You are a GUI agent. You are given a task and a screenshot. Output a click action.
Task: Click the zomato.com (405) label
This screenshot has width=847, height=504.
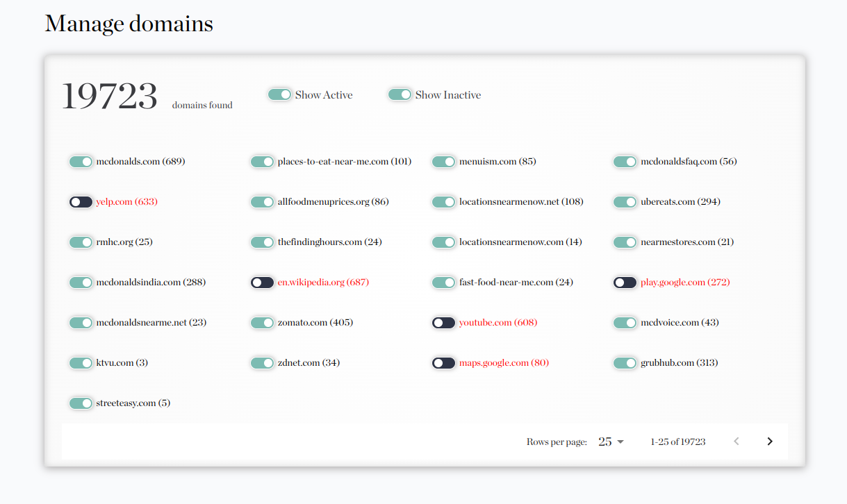[x=315, y=323]
